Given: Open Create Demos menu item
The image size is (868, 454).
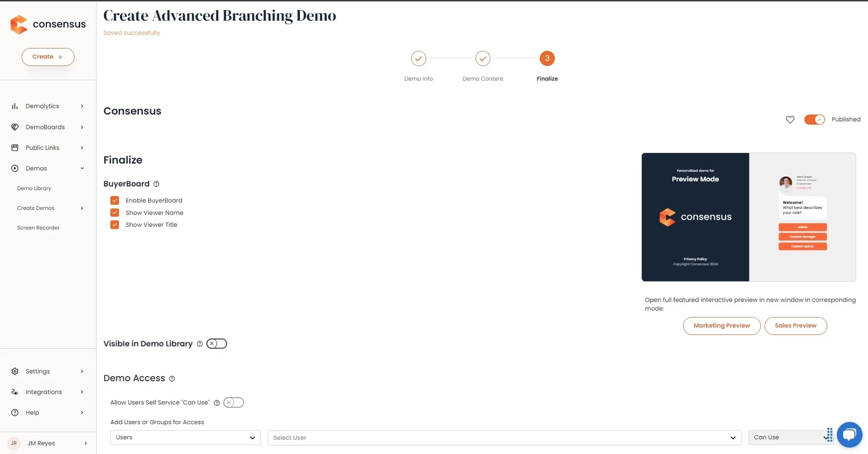Looking at the screenshot, I should click(36, 208).
